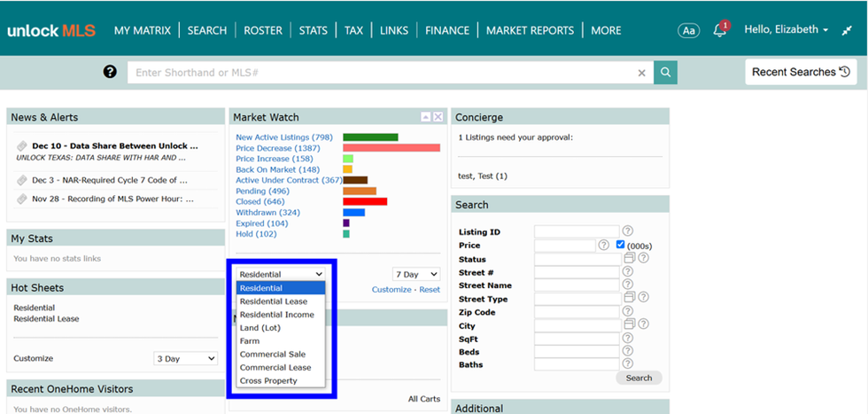Pick Commercial Lease from the dropdown list
Viewport: 868px width, 414px height.
(x=281, y=367)
